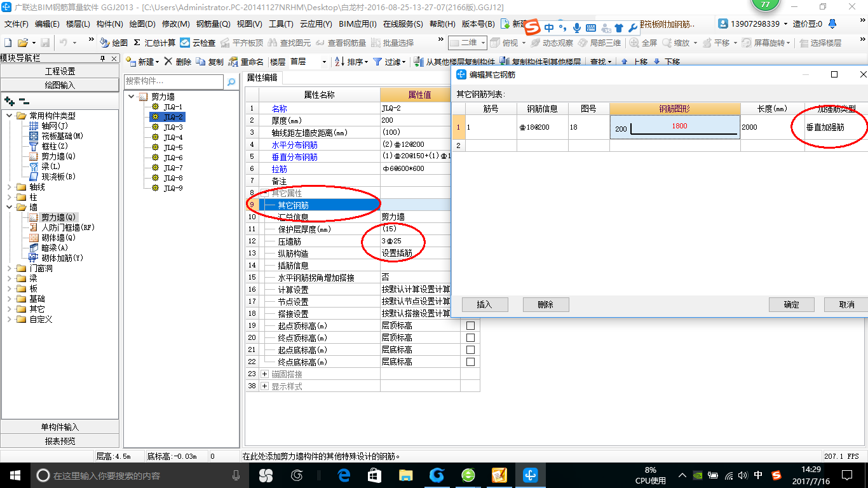
Task: Open the 绘图 drawing tool
Action: pyautogui.click(x=114, y=43)
